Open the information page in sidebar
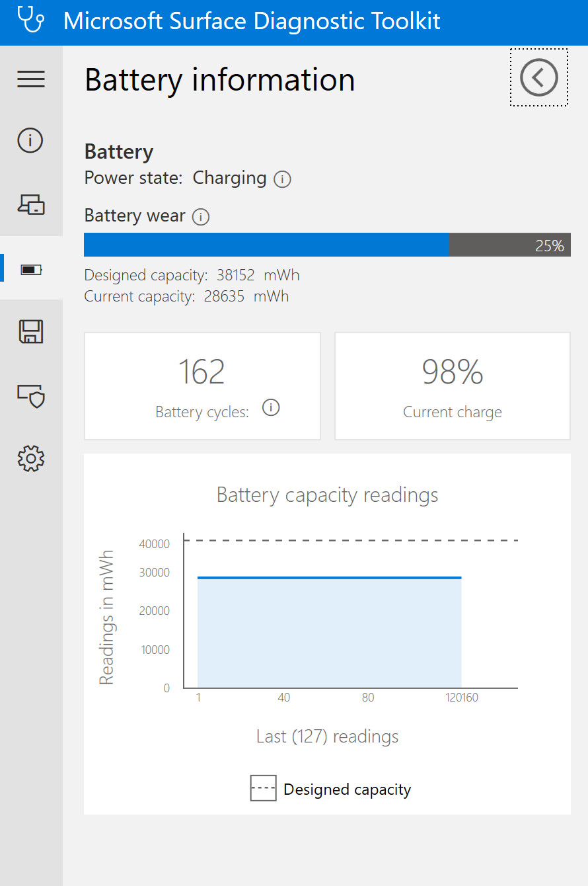 click(30, 140)
